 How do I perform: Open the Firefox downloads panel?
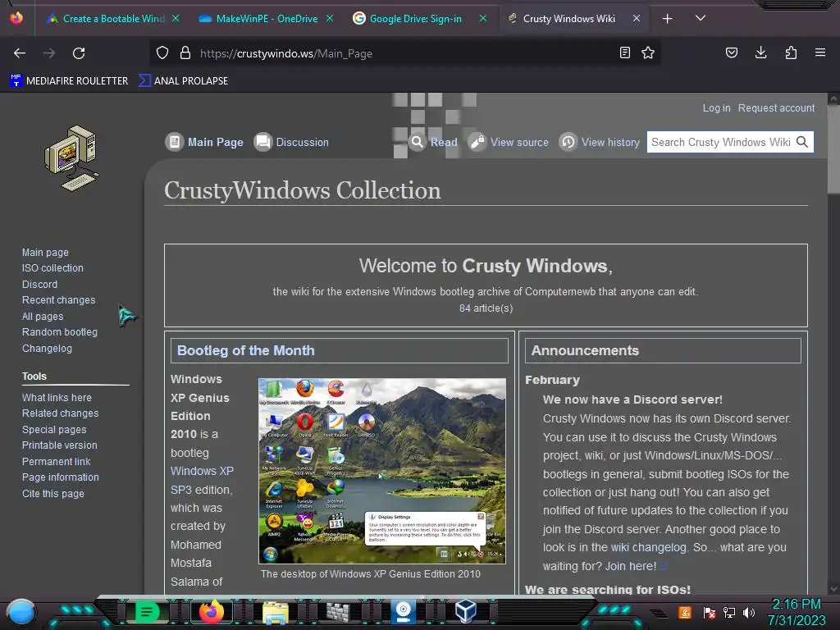click(x=760, y=52)
